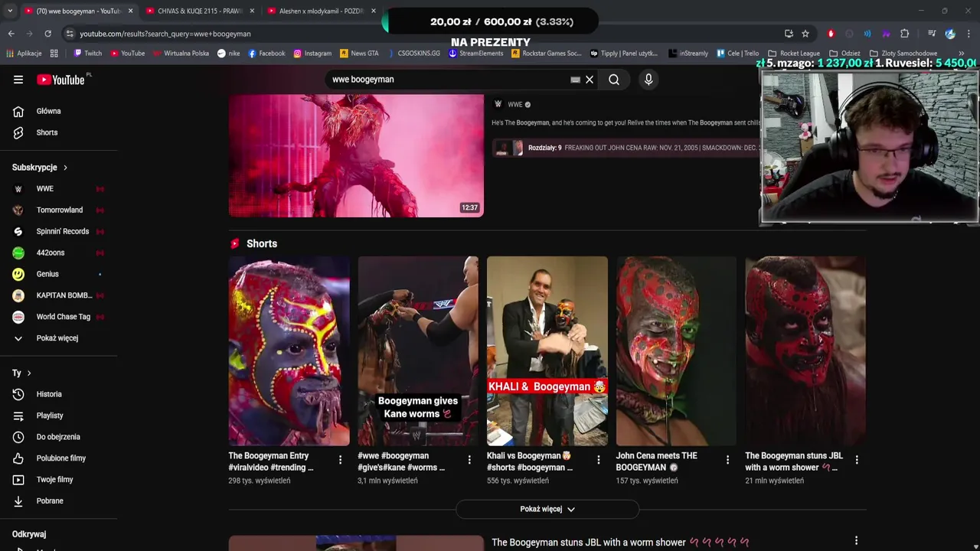The width and height of the screenshot is (980, 551).
Task: Open Wirtualna Polska bookmark
Action: [181, 54]
